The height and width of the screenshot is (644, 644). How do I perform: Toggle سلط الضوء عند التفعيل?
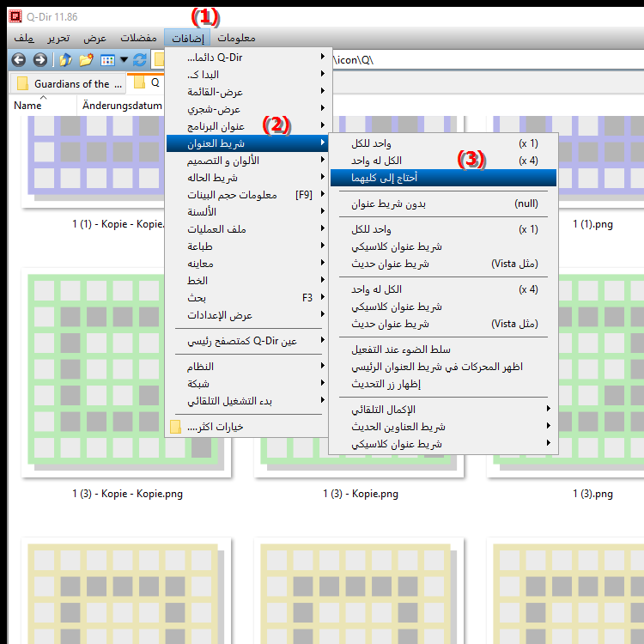[x=444, y=349]
